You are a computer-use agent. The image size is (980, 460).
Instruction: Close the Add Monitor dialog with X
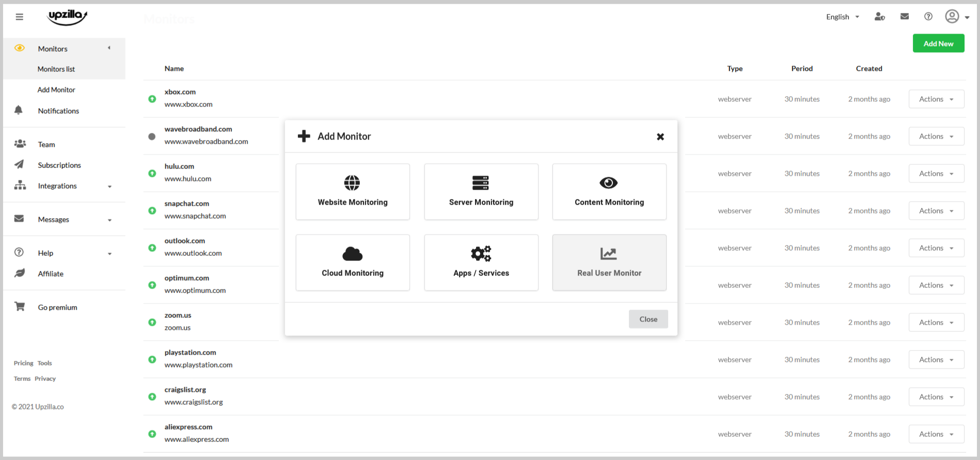(x=660, y=136)
